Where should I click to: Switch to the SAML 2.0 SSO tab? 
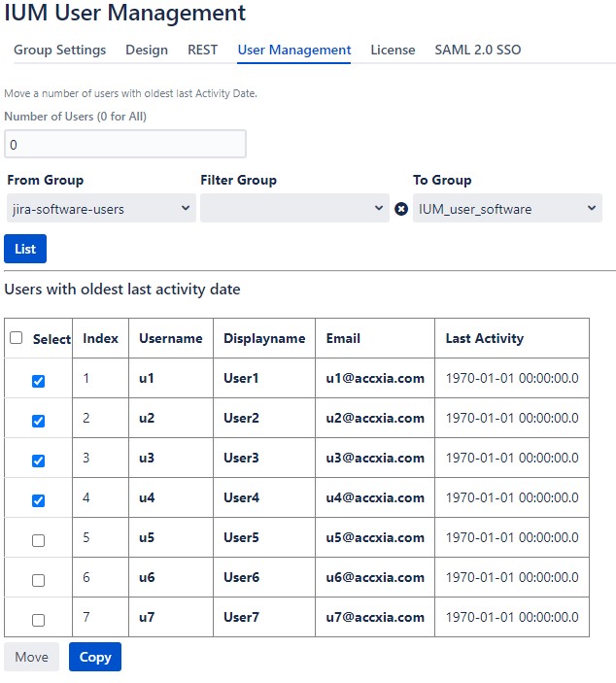(477, 50)
